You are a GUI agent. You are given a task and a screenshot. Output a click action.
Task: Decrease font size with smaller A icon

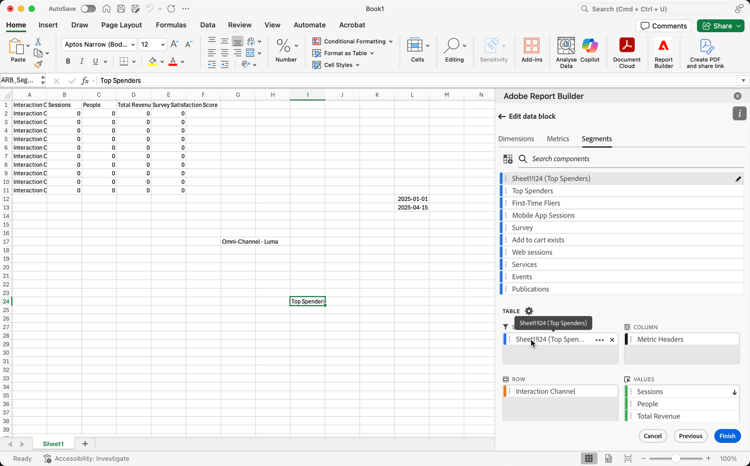click(189, 44)
